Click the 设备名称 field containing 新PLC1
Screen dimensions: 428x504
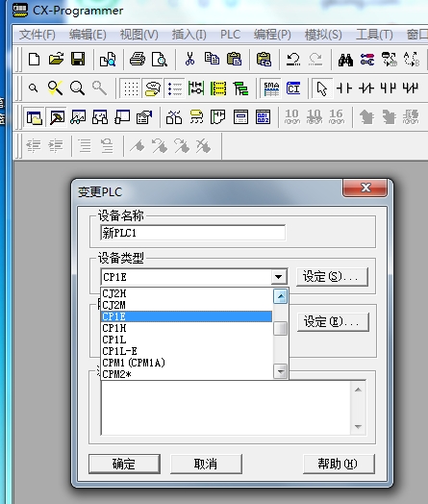[192, 233]
